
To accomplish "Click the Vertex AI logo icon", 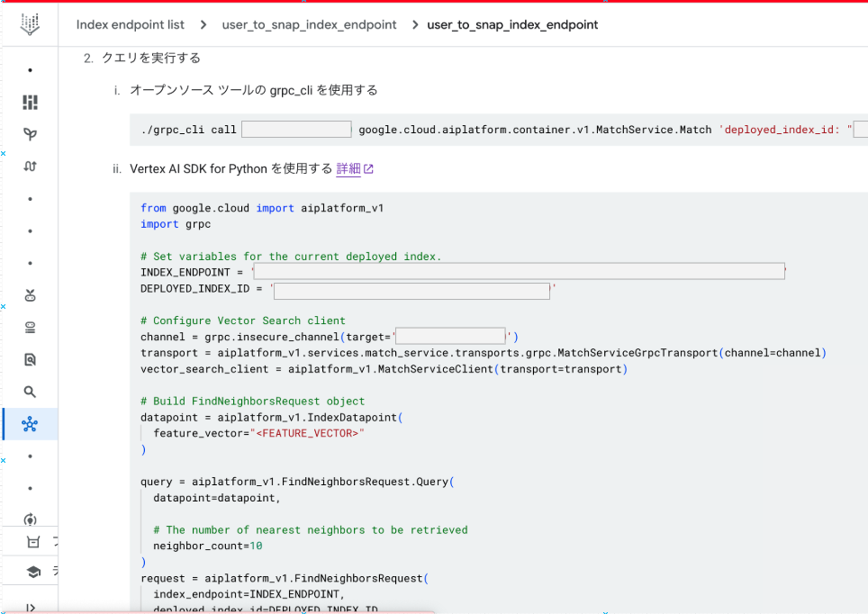I will click(x=30, y=25).
